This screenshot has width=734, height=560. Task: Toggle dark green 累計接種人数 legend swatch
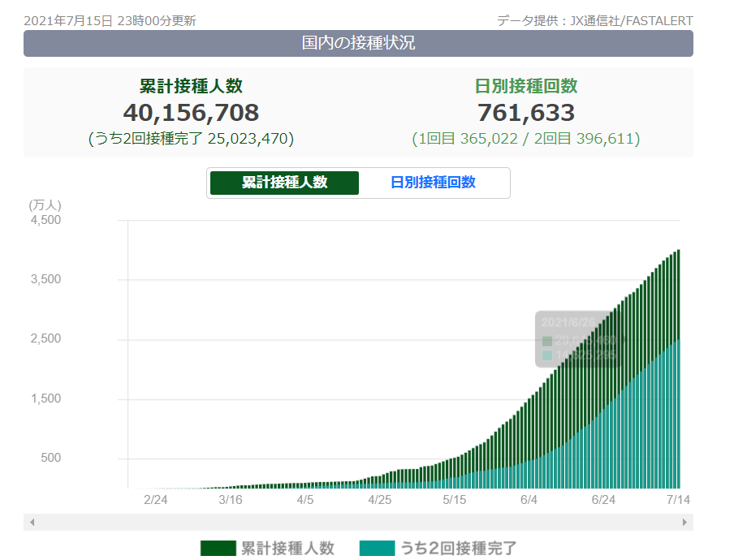tap(218, 549)
